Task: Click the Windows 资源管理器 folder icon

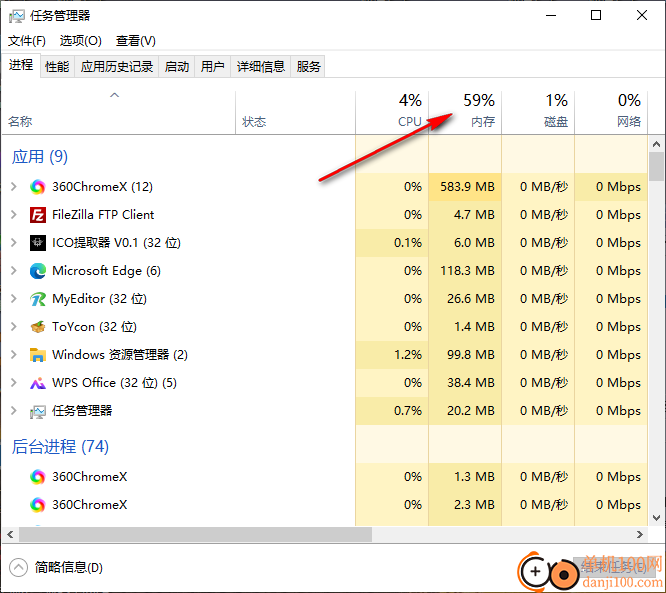Action: point(37,355)
